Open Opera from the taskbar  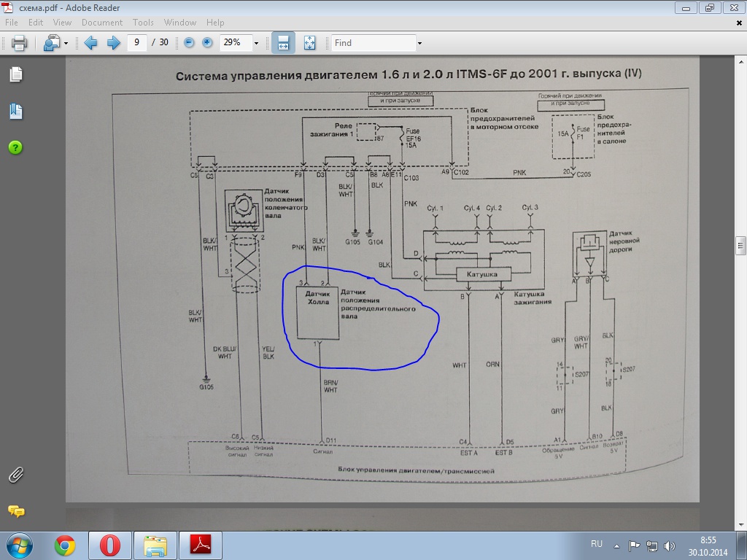109,545
